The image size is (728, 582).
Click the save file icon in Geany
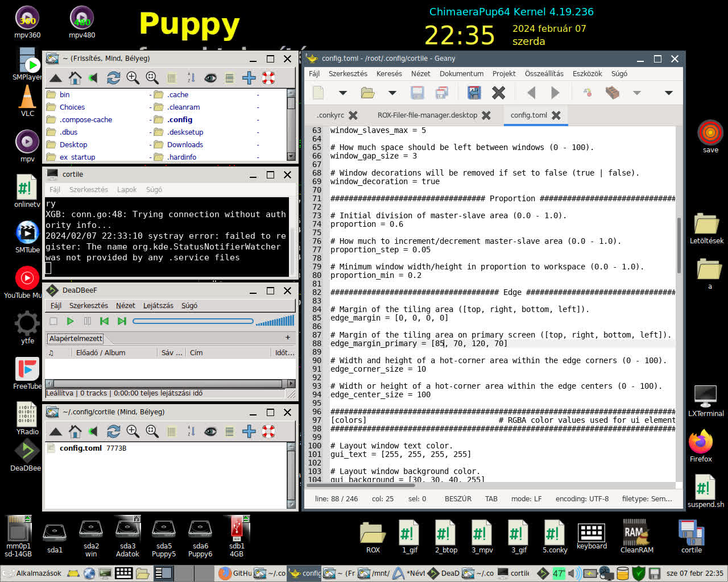coord(417,93)
